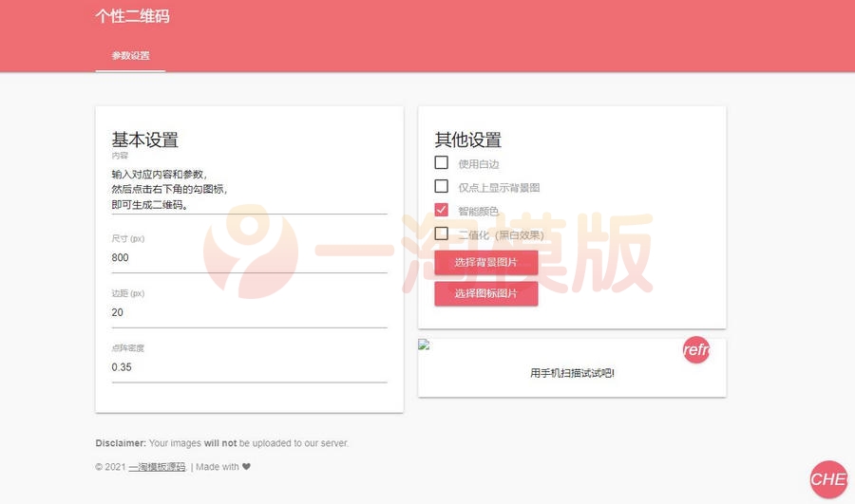Screen dimensions: 855x504
Task: Enable the 使用白边 checkbox
Action: 442,162
